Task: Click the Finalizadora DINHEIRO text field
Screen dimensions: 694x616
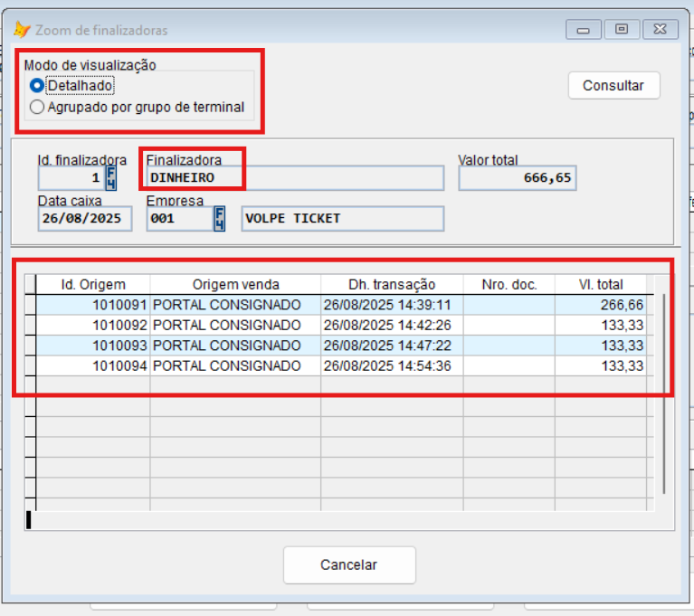Action: pos(295,177)
